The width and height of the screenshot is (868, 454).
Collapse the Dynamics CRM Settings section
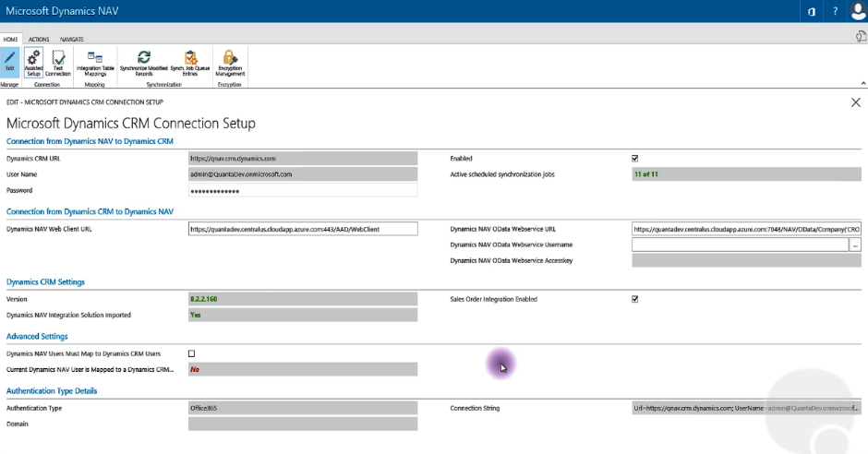45,282
